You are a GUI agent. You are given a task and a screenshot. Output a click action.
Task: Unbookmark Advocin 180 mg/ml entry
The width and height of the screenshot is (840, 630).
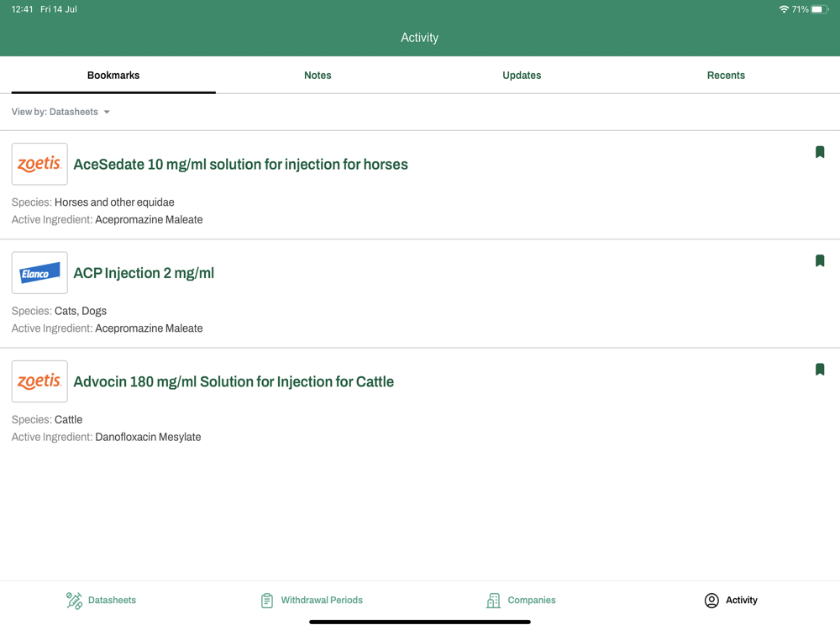(819, 370)
